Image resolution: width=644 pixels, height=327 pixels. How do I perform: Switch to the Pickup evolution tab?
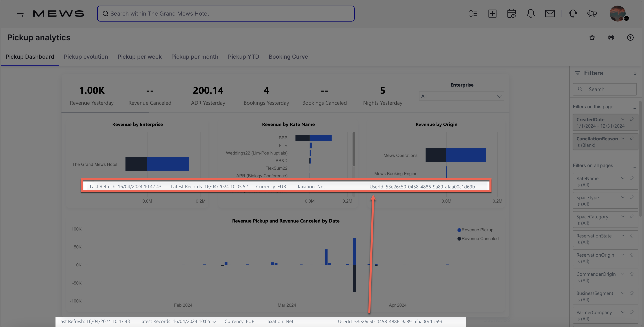pyautogui.click(x=86, y=57)
